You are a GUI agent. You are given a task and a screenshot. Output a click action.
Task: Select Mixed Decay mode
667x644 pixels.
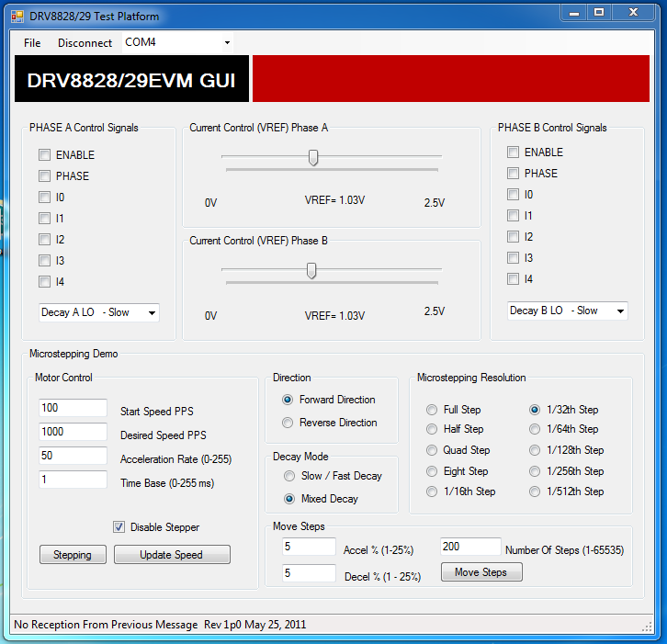[x=289, y=499]
